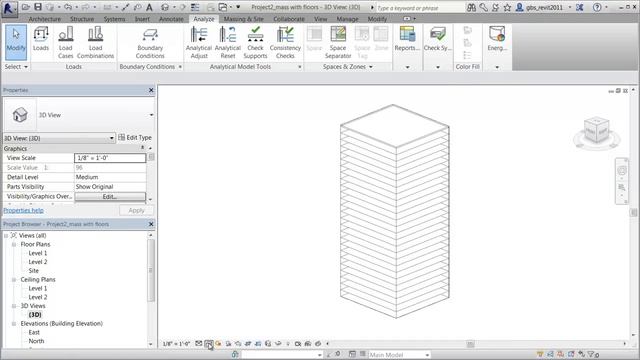Switch to the Annotate tab
This screenshot has height=360, width=640.
pos(171,19)
